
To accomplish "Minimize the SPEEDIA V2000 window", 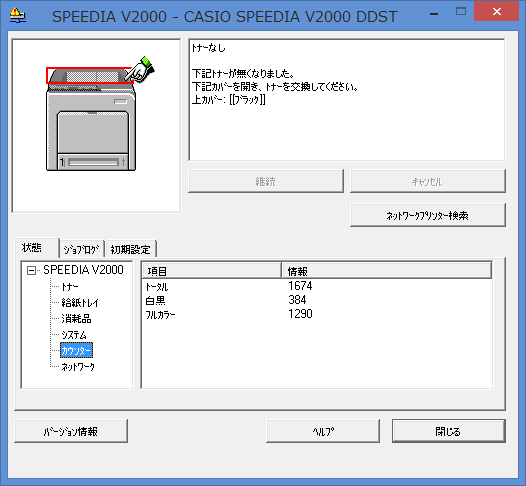I will (x=434, y=14).
